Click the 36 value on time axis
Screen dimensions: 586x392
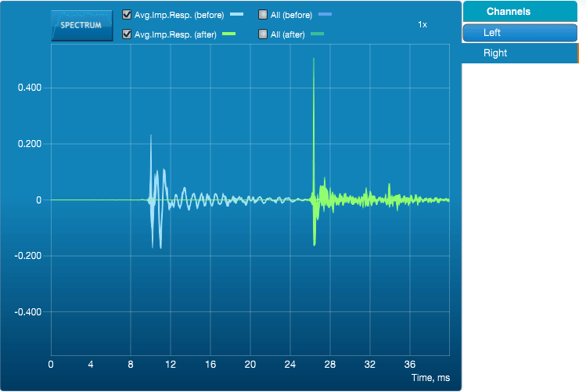pos(410,365)
